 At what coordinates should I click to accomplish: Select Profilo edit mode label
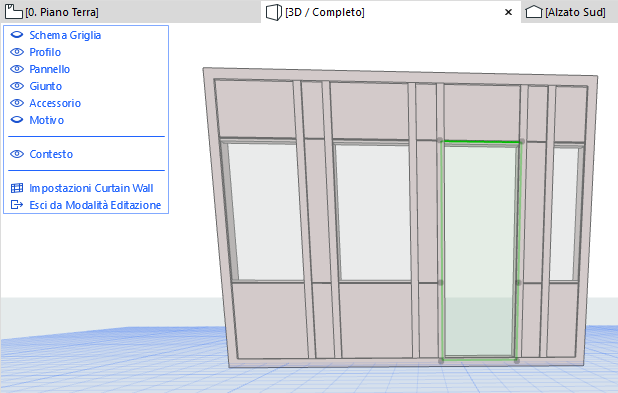click(45, 52)
